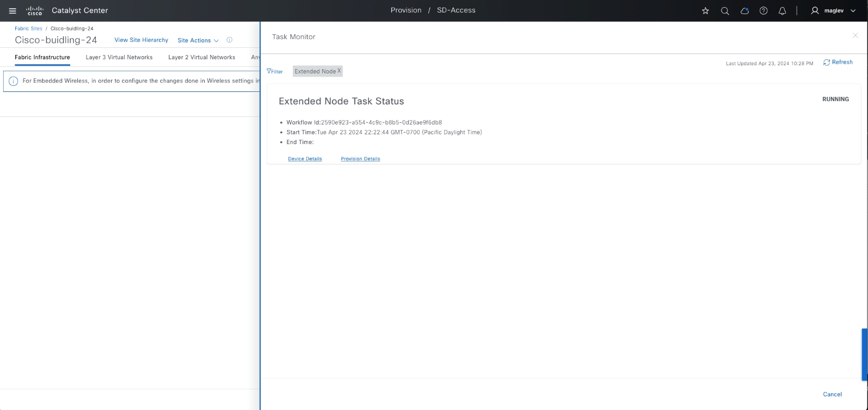The image size is (868, 410).
Task: Open the Device Details link
Action: [x=305, y=159]
